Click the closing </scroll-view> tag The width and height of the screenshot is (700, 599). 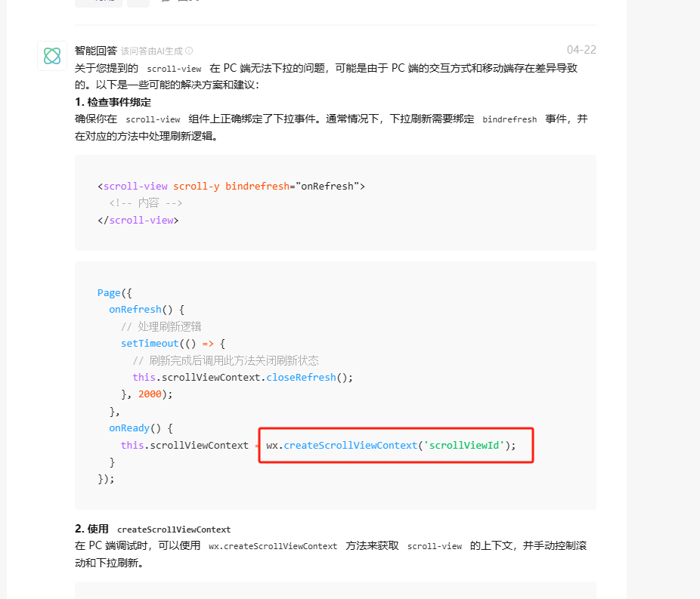[138, 221]
